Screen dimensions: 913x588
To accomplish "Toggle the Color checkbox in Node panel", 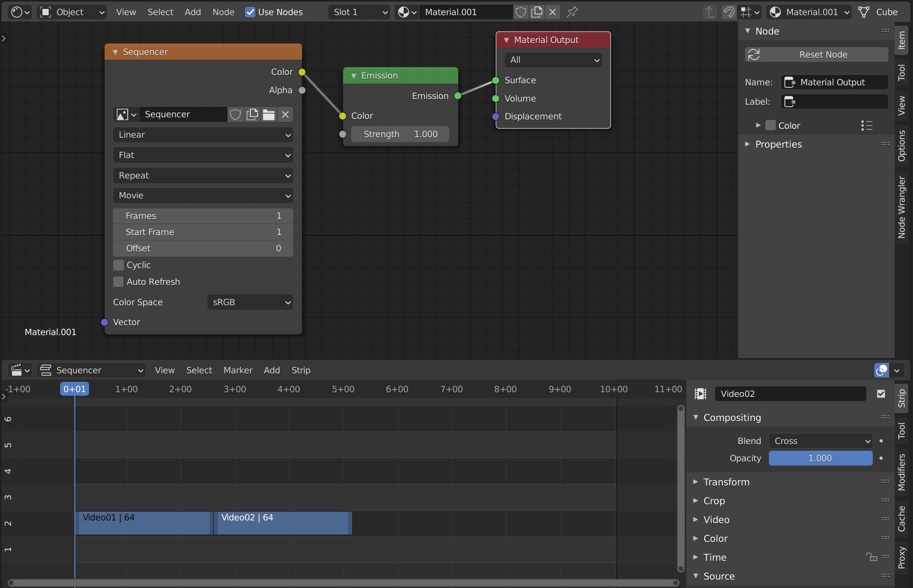I will (770, 126).
